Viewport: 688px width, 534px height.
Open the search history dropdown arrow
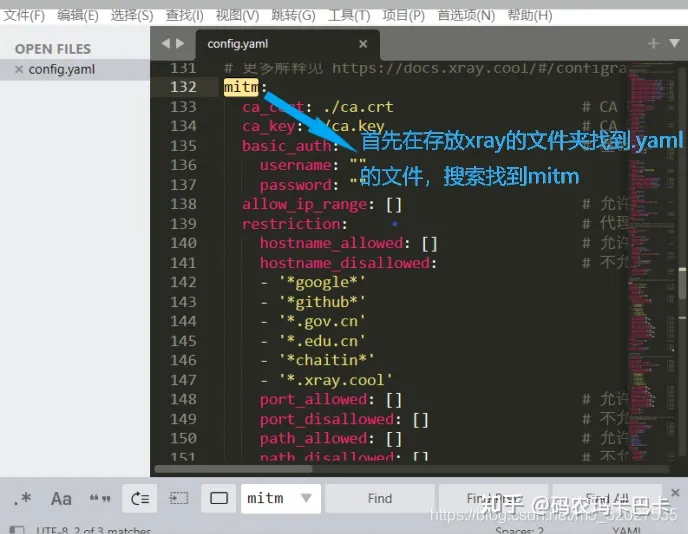pyautogui.click(x=306, y=498)
